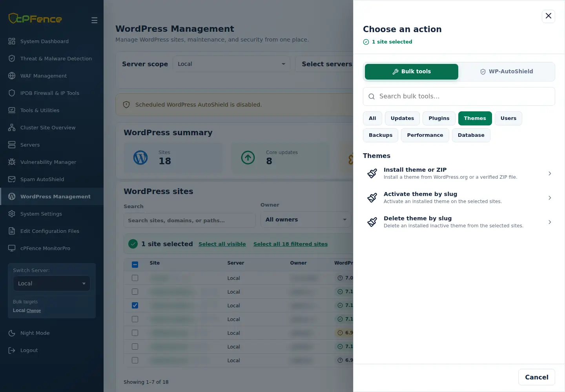
Task: Click the Install theme paintbrush icon
Action: 372,173
